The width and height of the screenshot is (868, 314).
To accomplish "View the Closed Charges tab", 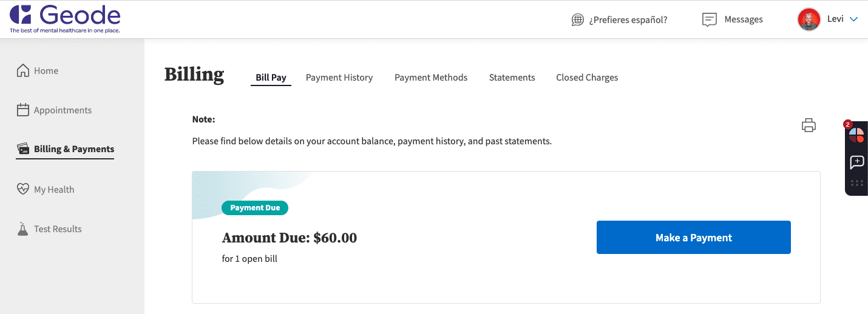I will [587, 78].
